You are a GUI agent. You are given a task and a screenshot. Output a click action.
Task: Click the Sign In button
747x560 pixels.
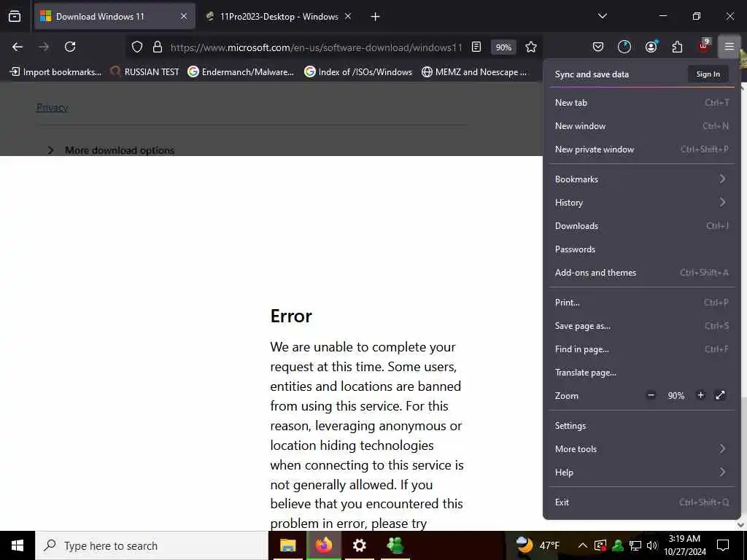point(708,74)
